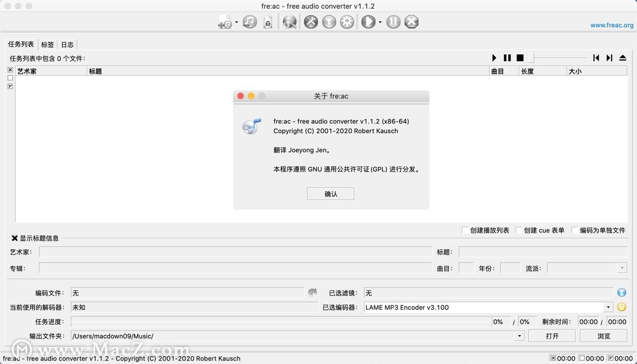Switch to the 任务列表 tab

tap(21, 44)
